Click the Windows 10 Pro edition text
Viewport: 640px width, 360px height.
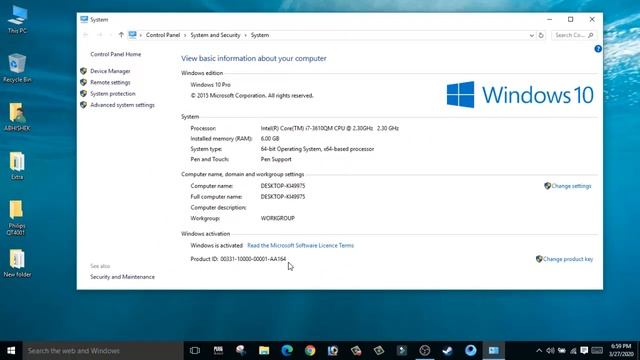(x=211, y=85)
